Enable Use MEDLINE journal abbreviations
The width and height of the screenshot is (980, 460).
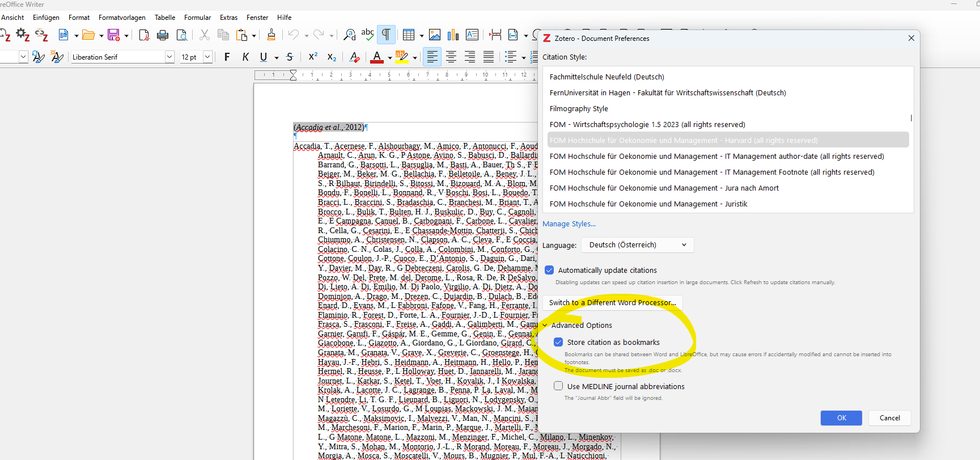[558, 386]
